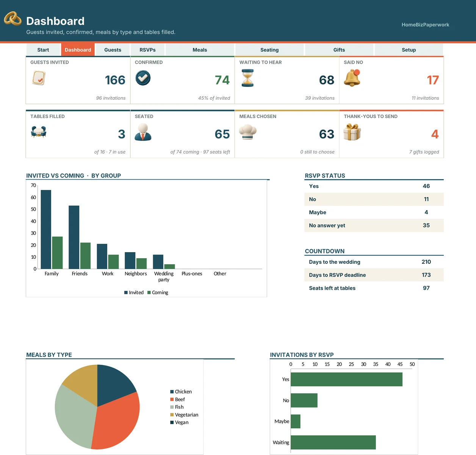Click the Thank-Yous gift box icon
Screen dimensions: 476x455
click(352, 132)
